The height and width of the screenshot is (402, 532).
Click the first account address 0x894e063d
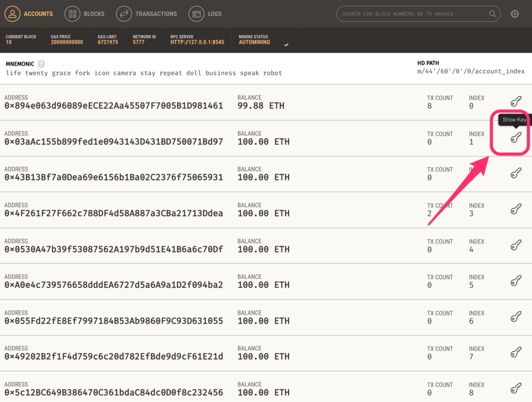tap(114, 106)
